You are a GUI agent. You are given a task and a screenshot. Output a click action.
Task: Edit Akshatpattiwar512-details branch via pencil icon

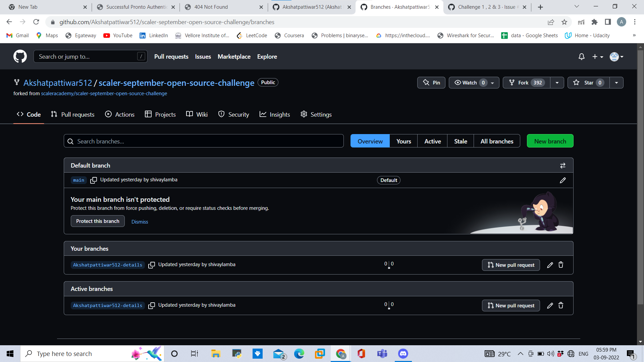point(550,265)
